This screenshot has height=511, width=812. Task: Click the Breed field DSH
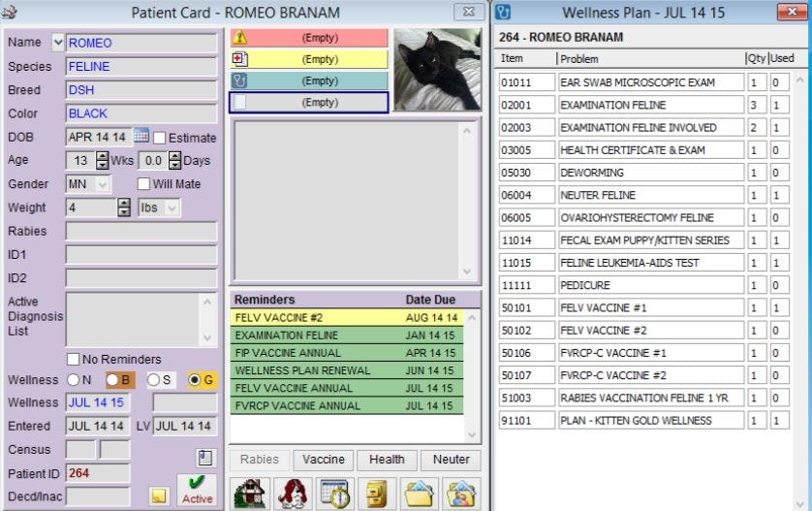141,89
